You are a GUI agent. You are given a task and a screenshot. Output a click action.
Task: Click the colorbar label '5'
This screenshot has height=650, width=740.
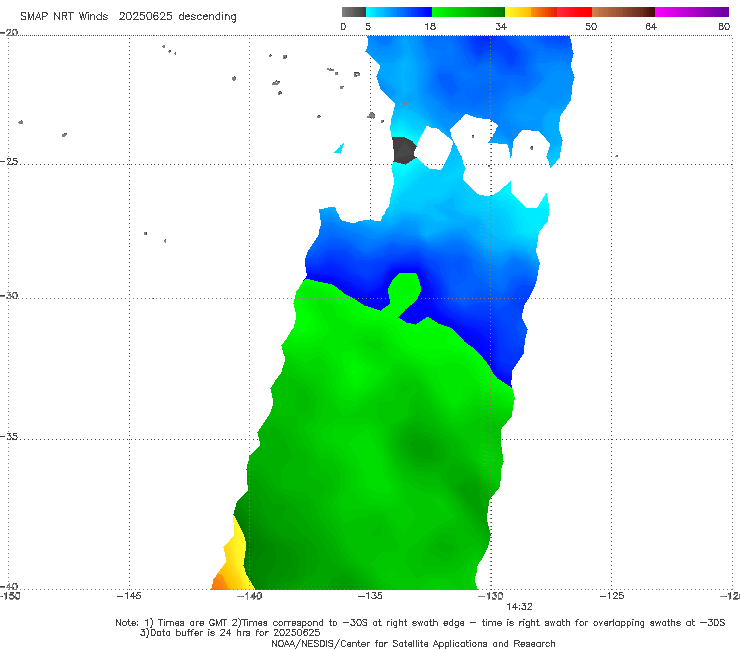point(368,26)
